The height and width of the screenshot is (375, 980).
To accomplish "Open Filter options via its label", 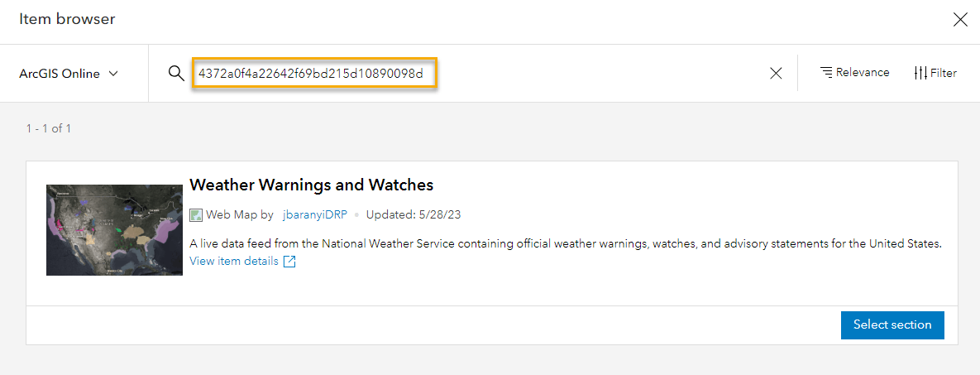I will [944, 73].
